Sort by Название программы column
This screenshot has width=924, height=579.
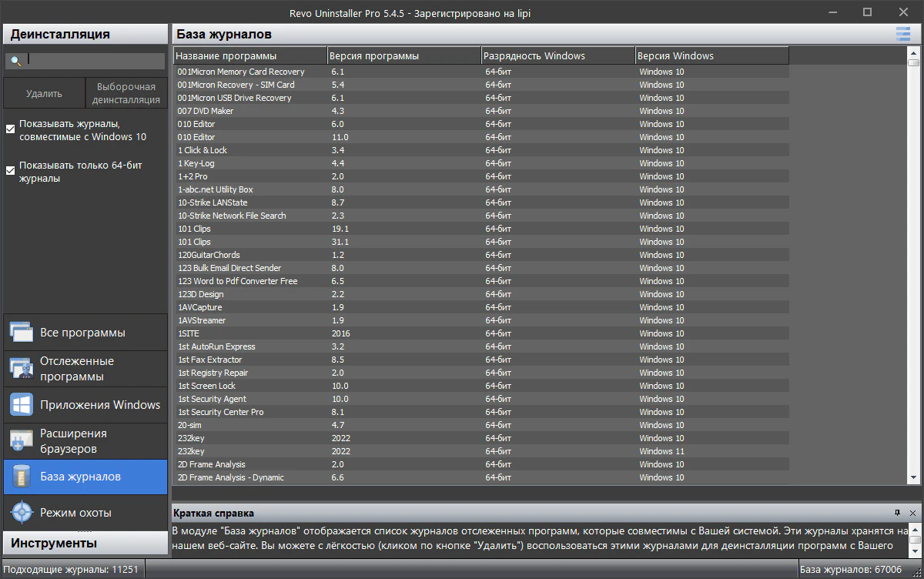(x=250, y=56)
